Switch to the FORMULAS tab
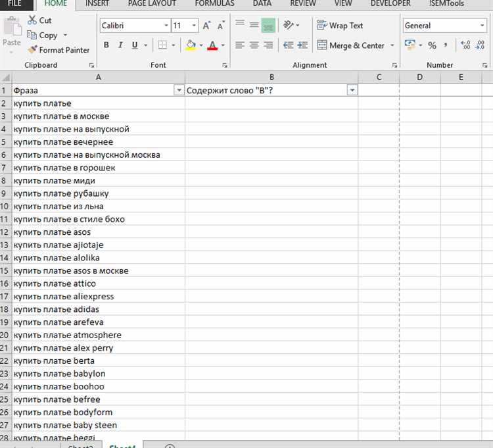This screenshot has width=493, height=448. coord(214,4)
